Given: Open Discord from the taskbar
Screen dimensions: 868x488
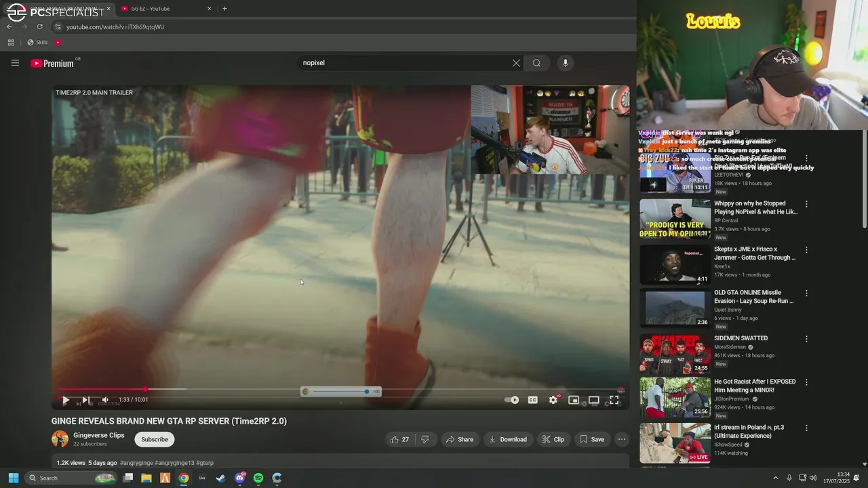Looking at the screenshot, I should (x=239, y=478).
